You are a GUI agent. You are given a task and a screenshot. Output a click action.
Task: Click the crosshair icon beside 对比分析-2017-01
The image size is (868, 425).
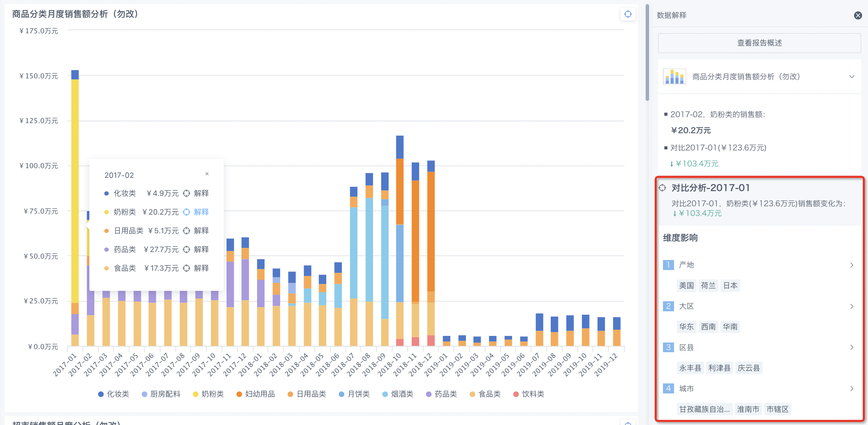pos(662,188)
